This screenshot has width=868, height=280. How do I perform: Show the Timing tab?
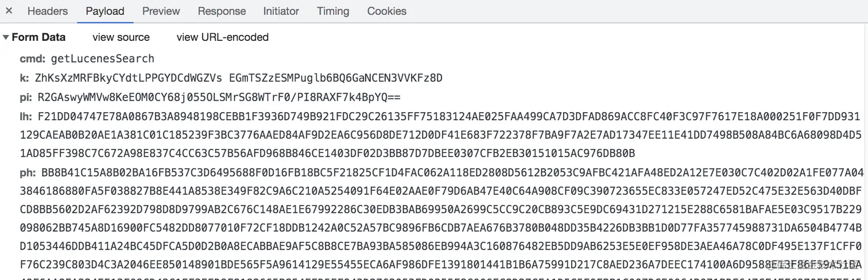point(333,11)
